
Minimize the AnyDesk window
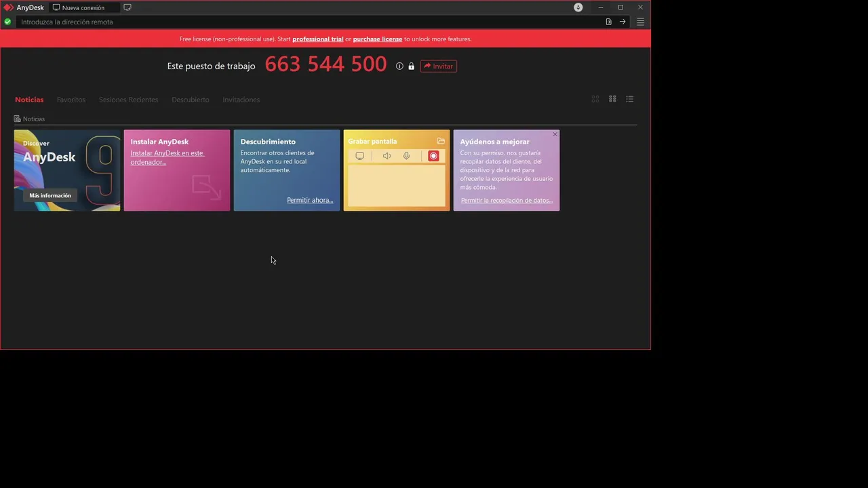[x=601, y=7]
